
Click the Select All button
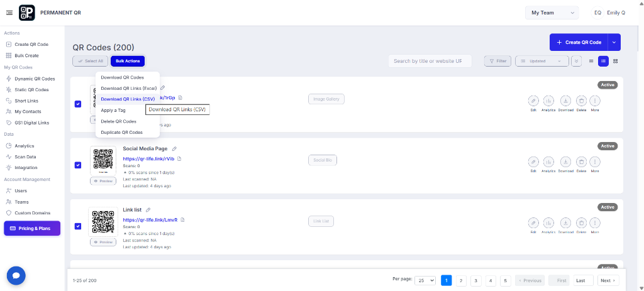(91, 61)
